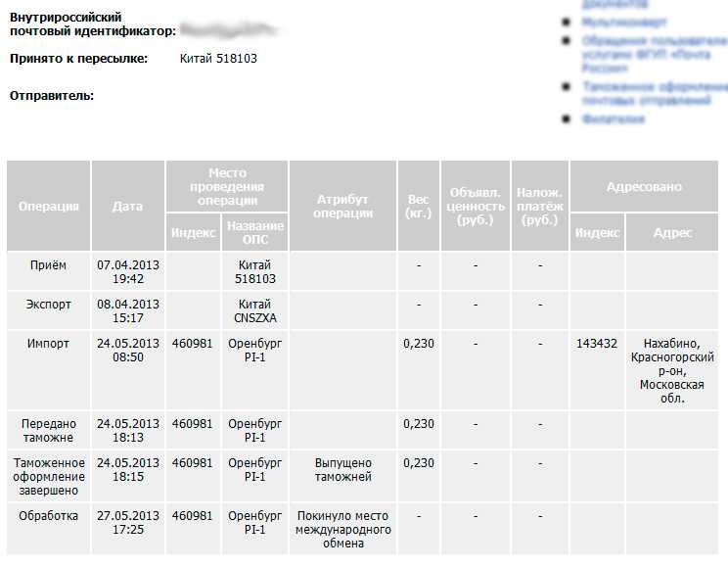Click index '460981' in the Обработка row

pyautogui.click(x=192, y=516)
